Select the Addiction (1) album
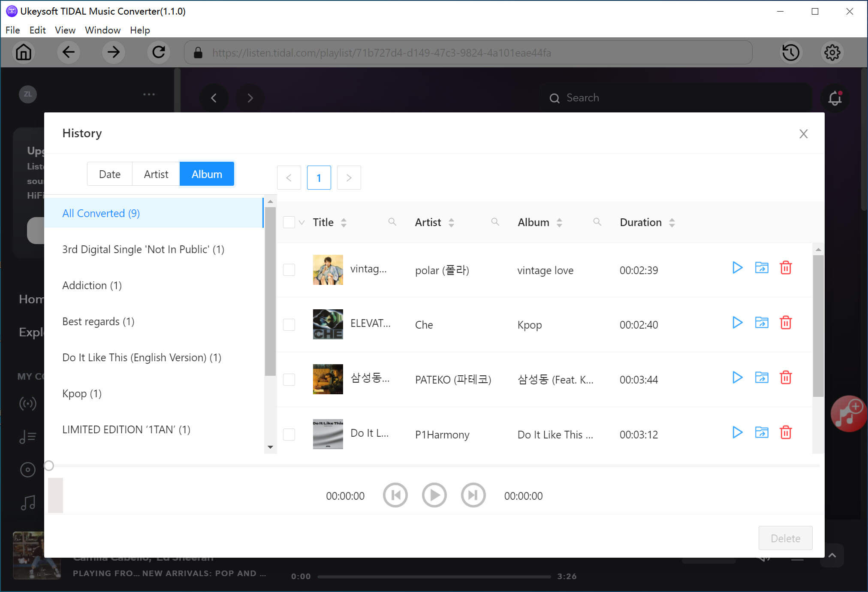Viewport: 868px width, 592px height. (x=154, y=285)
